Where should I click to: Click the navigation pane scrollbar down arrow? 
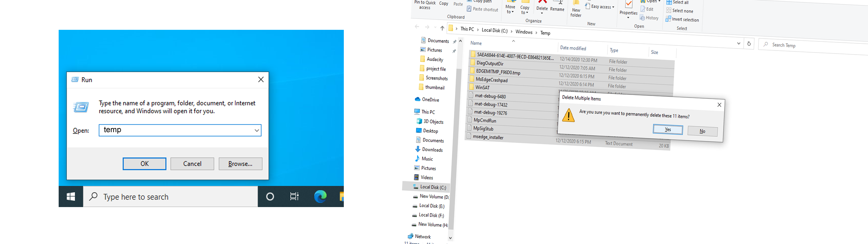[451, 238]
